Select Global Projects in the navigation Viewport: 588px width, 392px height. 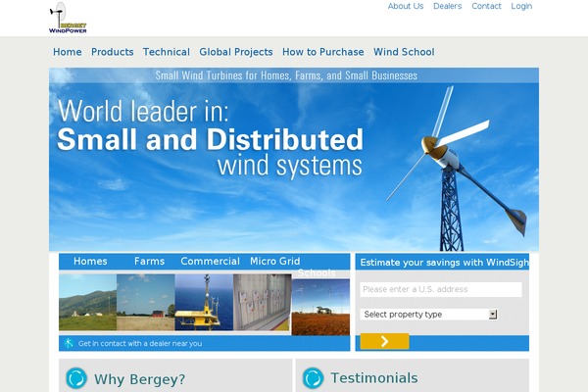point(236,52)
